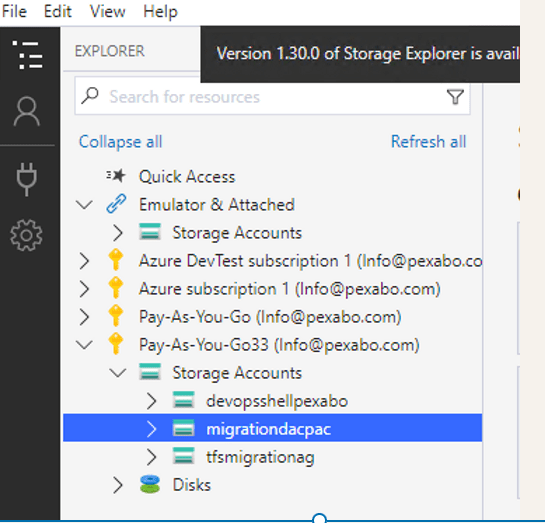
Task: Collapse the Emulator & Attached node
Action: pos(84,204)
